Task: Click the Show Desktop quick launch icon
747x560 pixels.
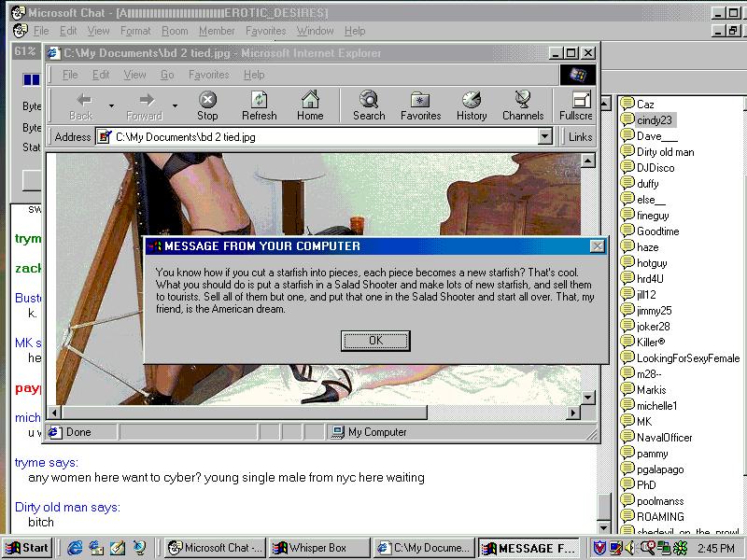Action: pos(118,548)
